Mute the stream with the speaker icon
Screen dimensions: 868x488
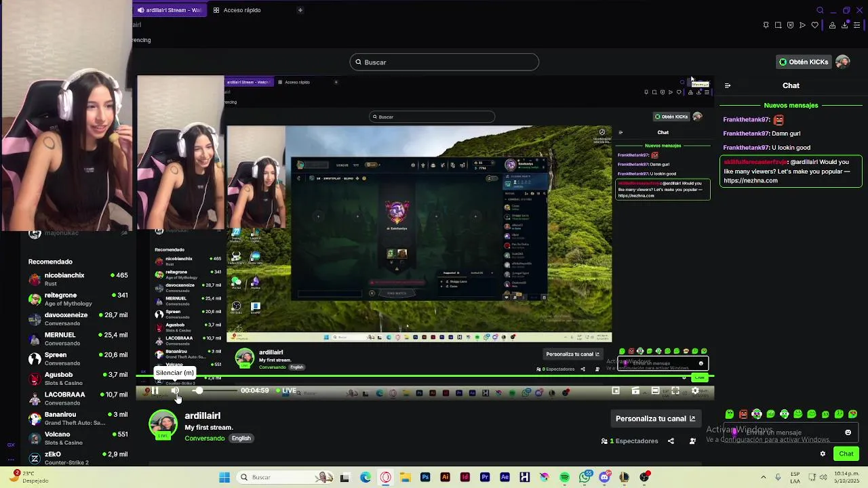pos(175,390)
